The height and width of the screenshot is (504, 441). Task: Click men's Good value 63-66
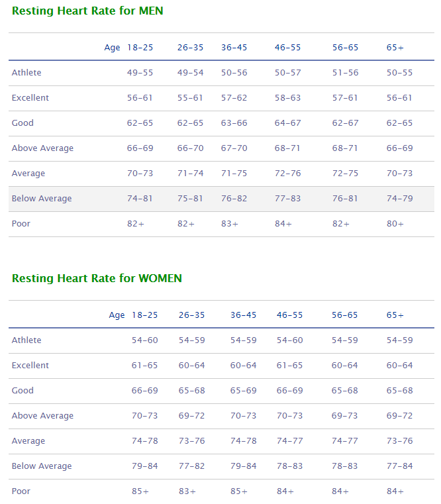point(234,123)
